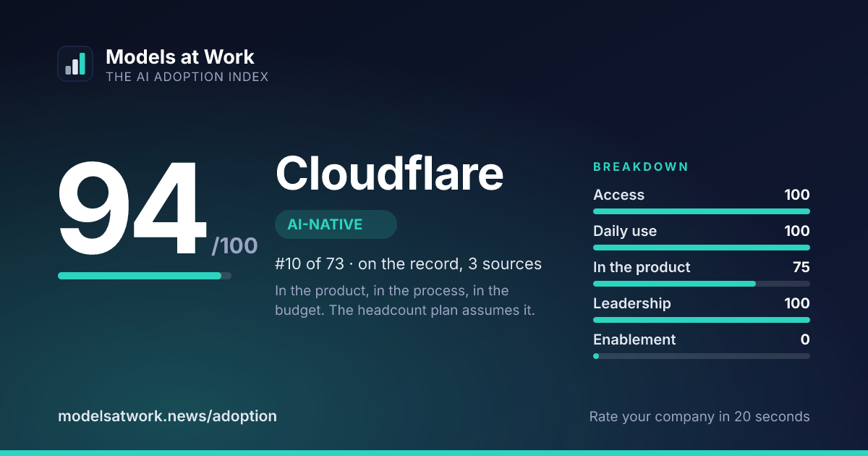
Task: Click the Access label
Action: pyautogui.click(x=618, y=195)
